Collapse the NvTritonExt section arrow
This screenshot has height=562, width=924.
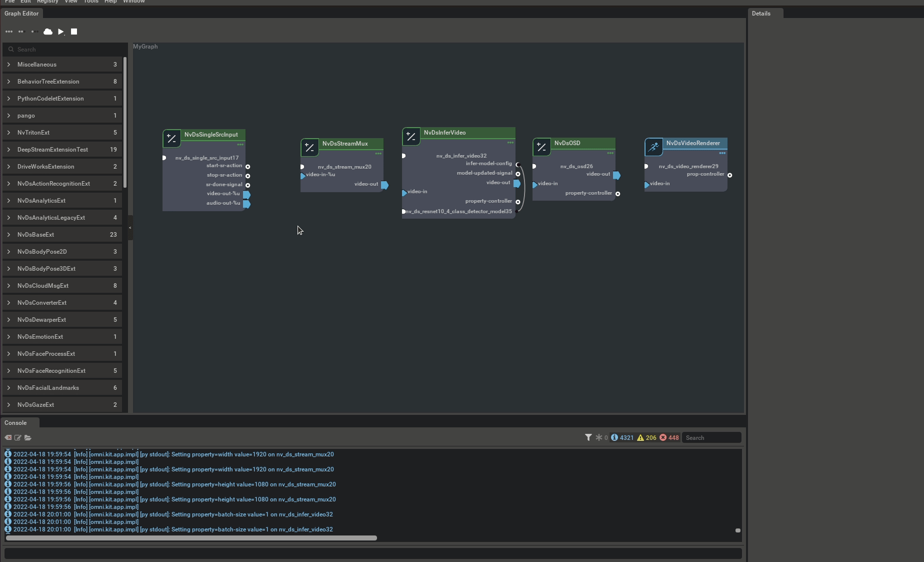9,133
